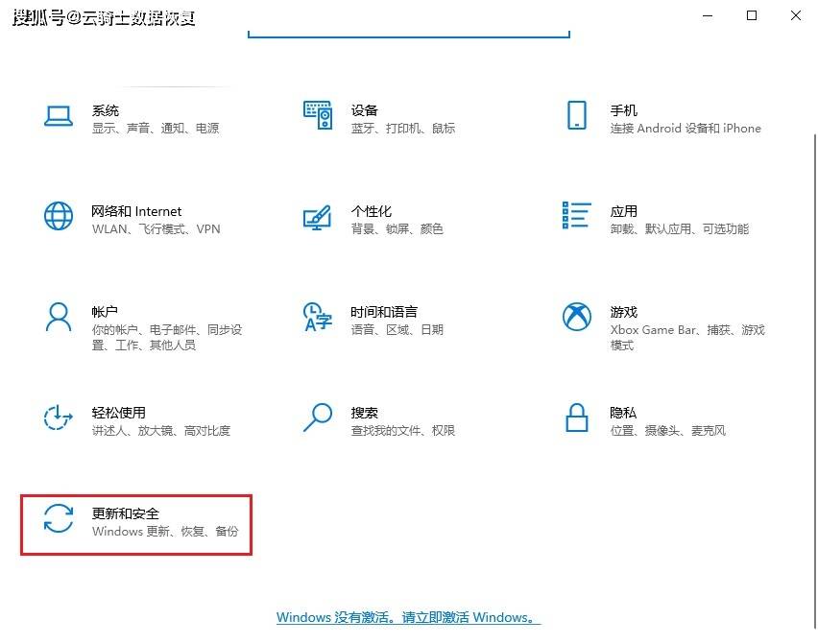Click description 语音、区域、日期
The image size is (818, 644).
click(397, 329)
